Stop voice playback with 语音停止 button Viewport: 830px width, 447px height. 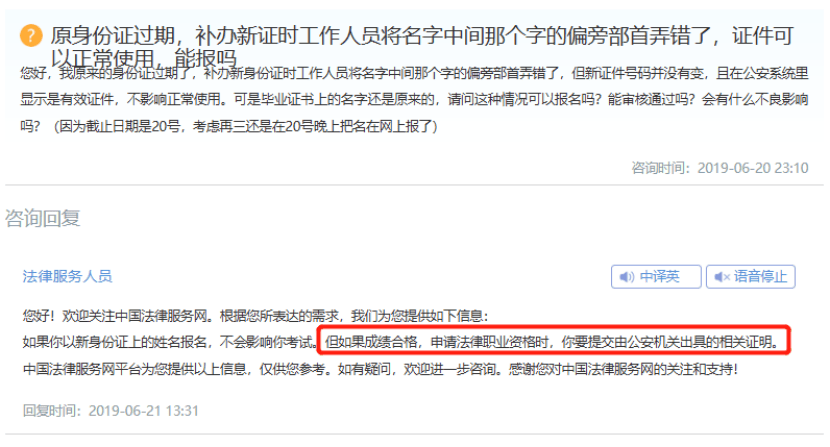tap(751, 277)
